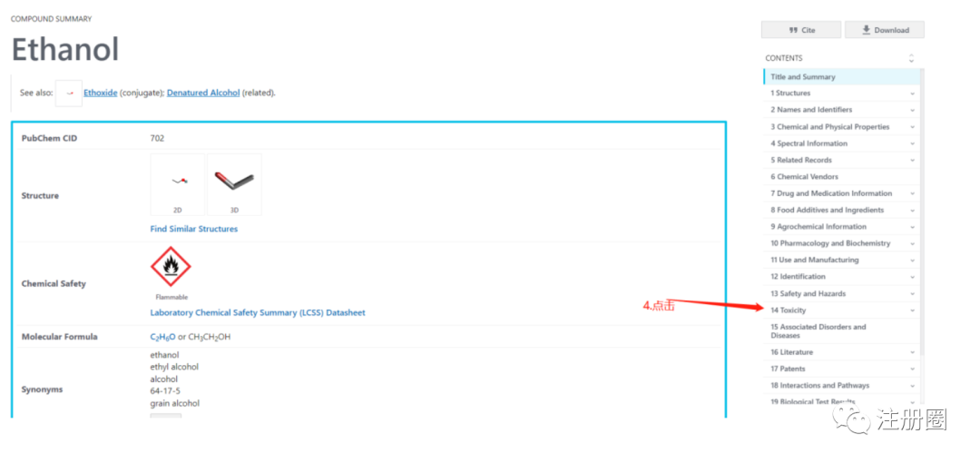
Task: Click the Cite button
Action: click(801, 30)
